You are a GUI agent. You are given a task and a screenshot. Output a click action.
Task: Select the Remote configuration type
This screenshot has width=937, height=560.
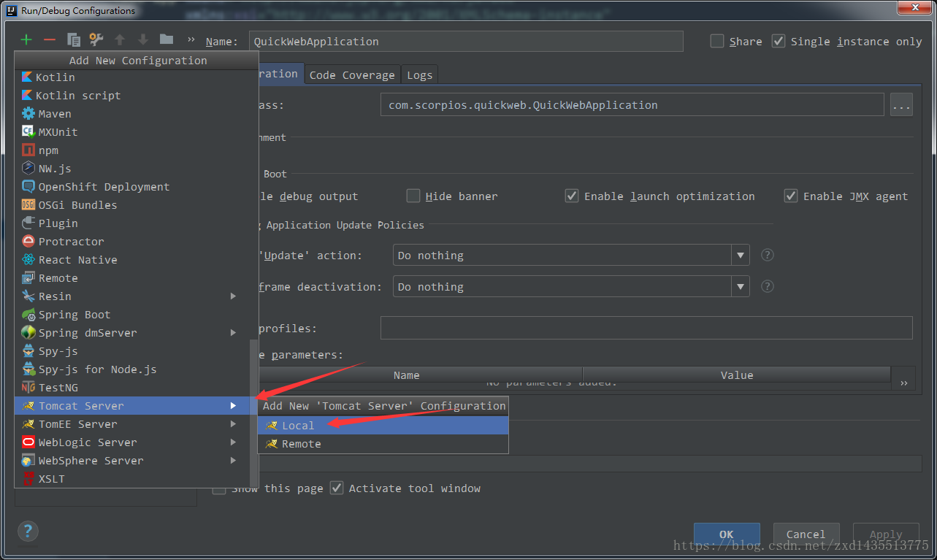(132, 277)
